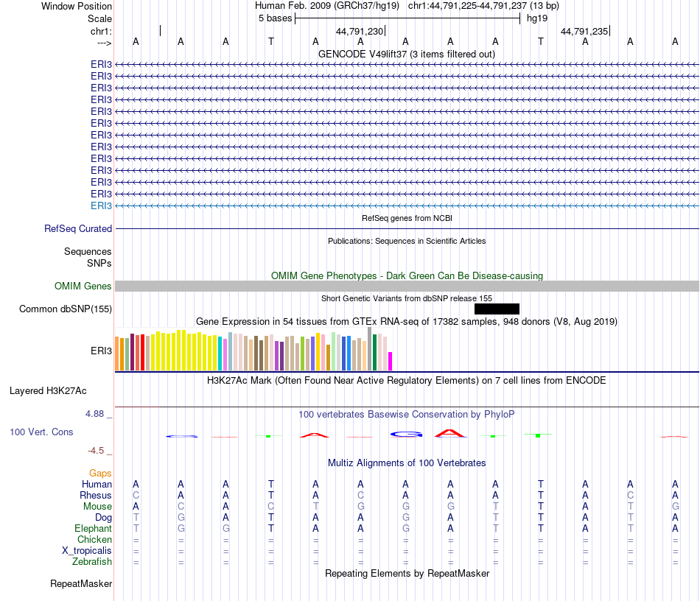Image resolution: width=700 pixels, height=601 pixels.
Task: Click the chr1: ruler label
Action: pos(101,31)
